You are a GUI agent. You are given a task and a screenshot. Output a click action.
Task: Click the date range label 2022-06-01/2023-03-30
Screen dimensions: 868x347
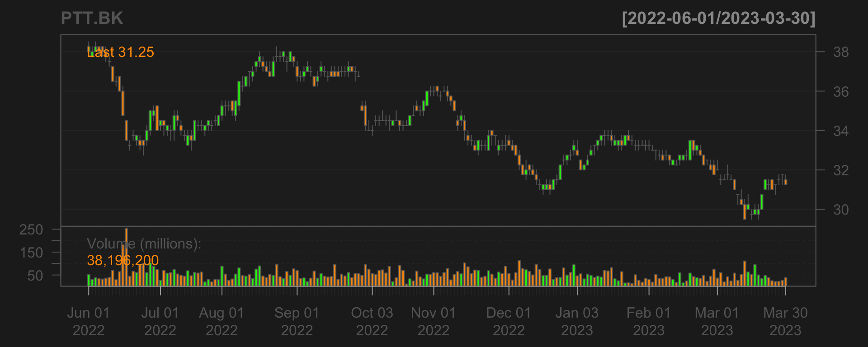coord(718,19)
